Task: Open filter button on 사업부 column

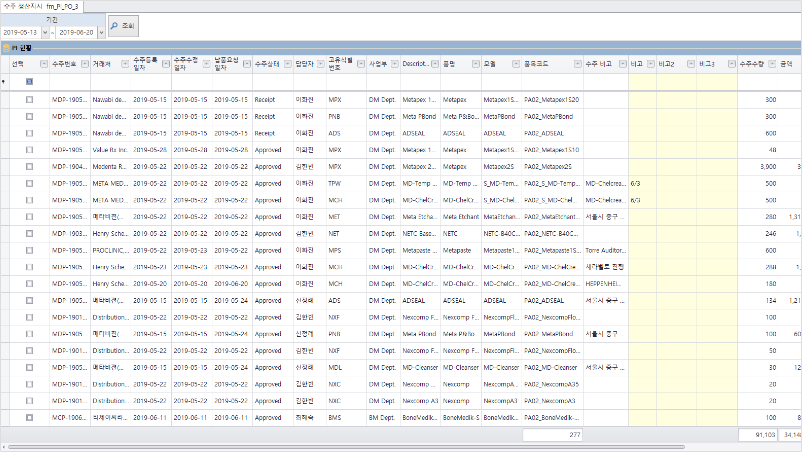Action: [x=394, y=64]
